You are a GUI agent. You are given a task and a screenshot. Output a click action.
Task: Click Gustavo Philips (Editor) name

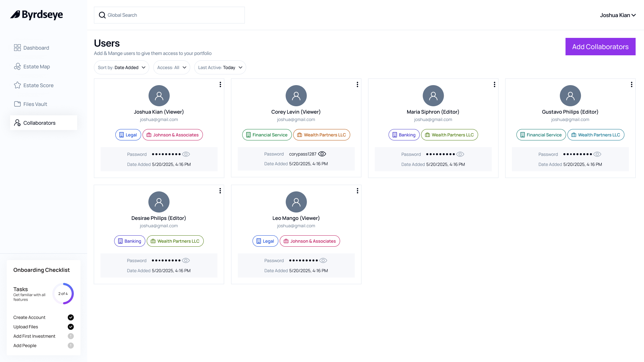coord(570,112)
